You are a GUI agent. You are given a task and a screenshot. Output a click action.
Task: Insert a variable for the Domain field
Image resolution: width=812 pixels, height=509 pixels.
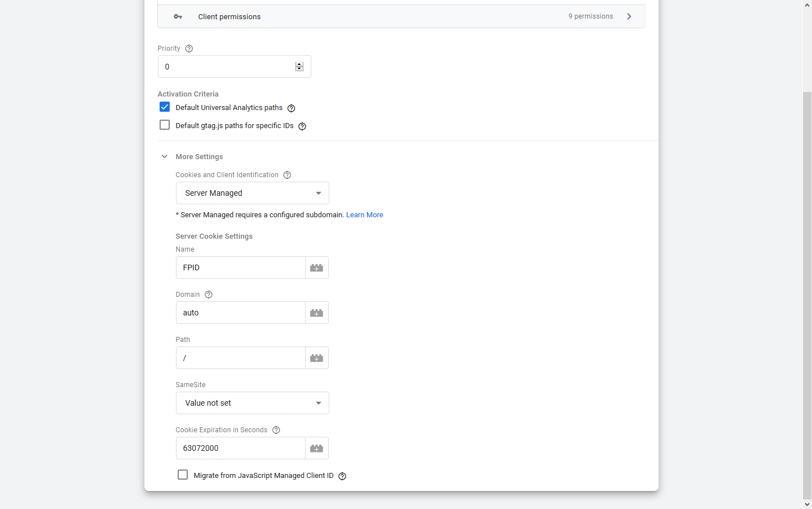click(x=317, y=313)
